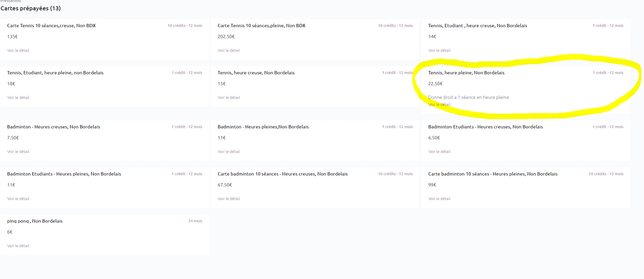Image resolution: width=644 pixels, height=279 pixels.
Task: Select the ping pong , Non Bordelais title
Action: pos(35,221)
